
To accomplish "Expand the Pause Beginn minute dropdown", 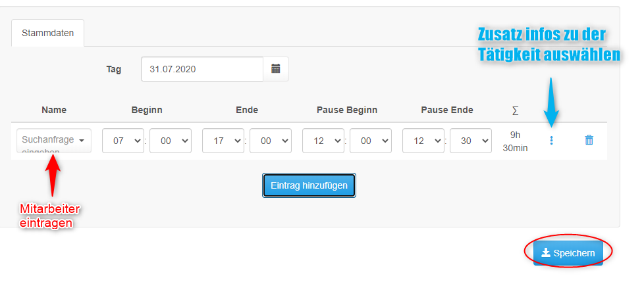I will point(371,141).
